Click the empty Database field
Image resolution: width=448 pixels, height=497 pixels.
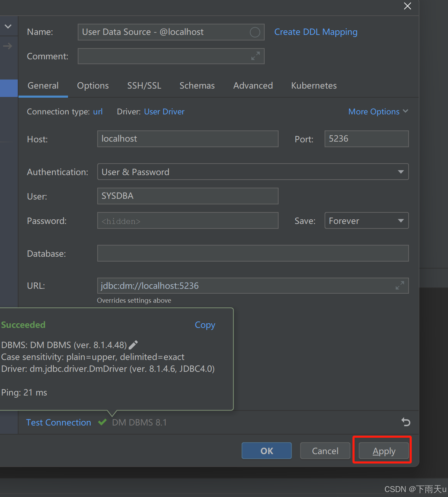[253, 253]
